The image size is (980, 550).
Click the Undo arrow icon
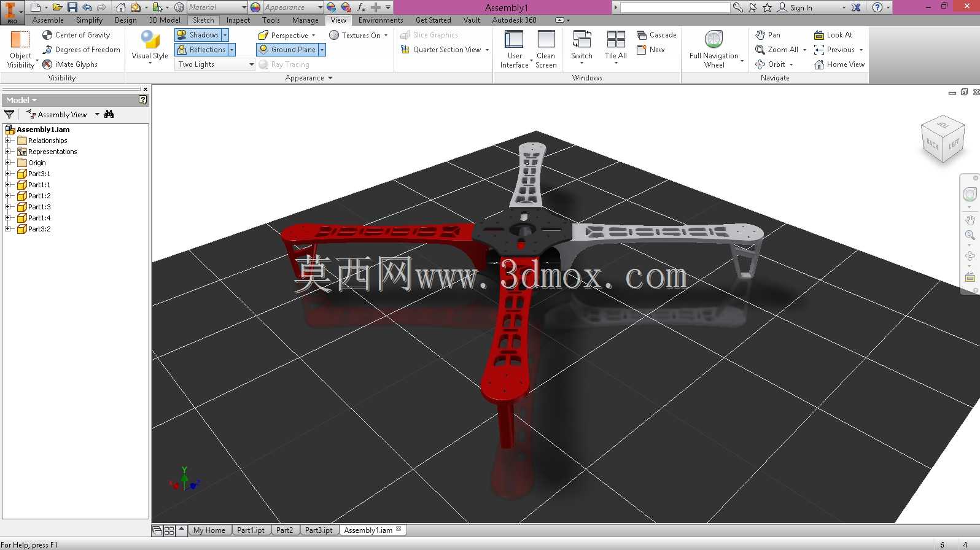point(87,7)
